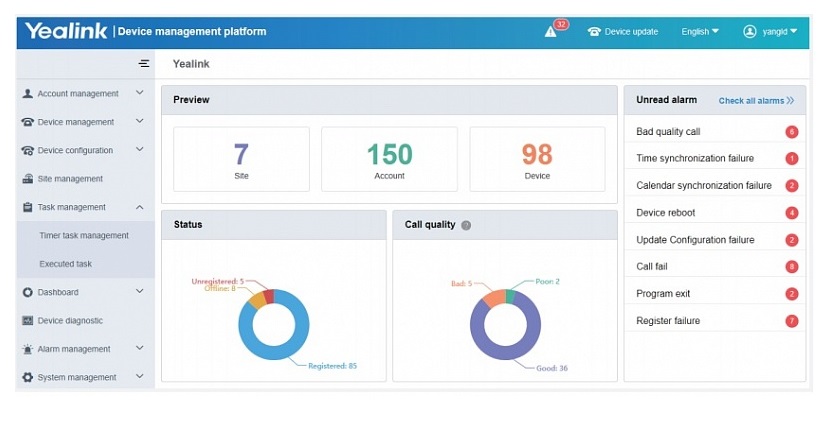Click Update Configuration failure count badge

(x=792, y=240)
